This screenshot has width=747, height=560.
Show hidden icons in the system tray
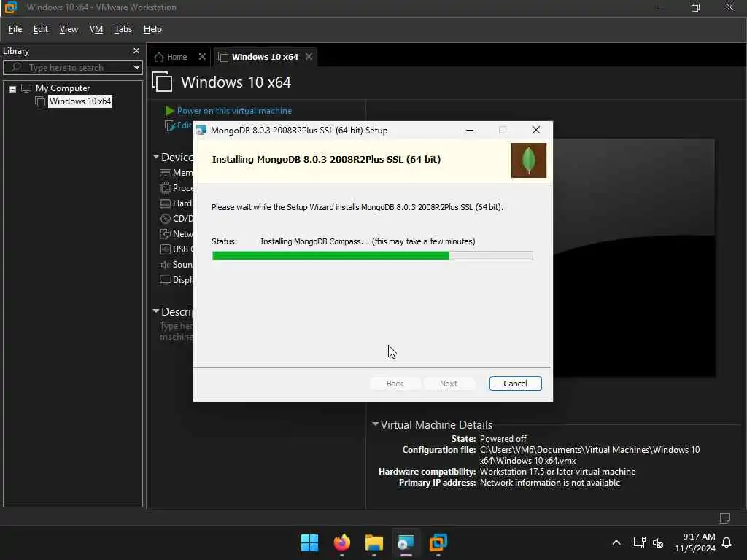(x=616, y=542)
